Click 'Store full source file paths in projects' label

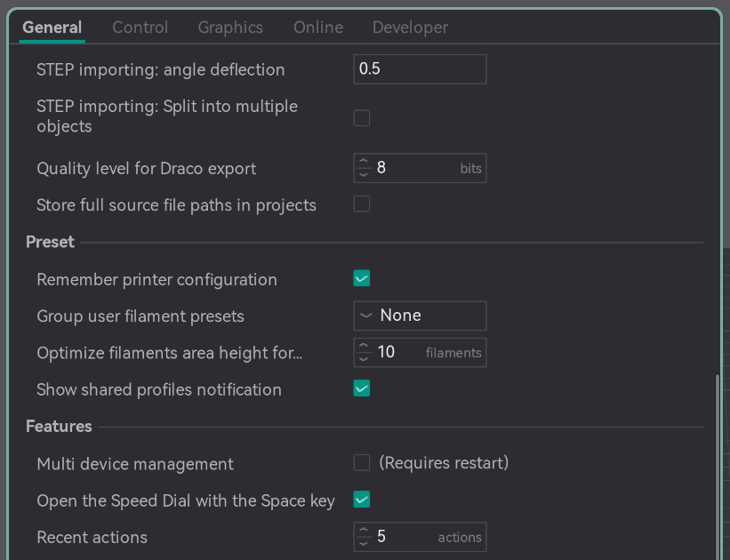click(176, 205)
